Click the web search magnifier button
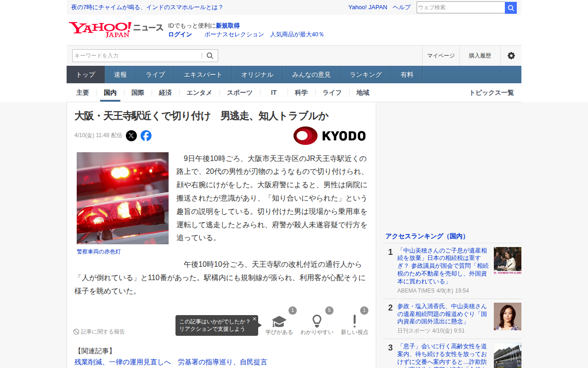Screen dimensions: 588x368 pos(511,8)
